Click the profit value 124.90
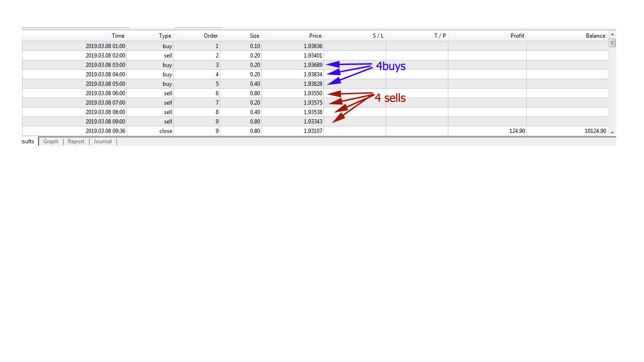Image resolution: width=644 pixels, height=362 pixels. tap(517, 131)
